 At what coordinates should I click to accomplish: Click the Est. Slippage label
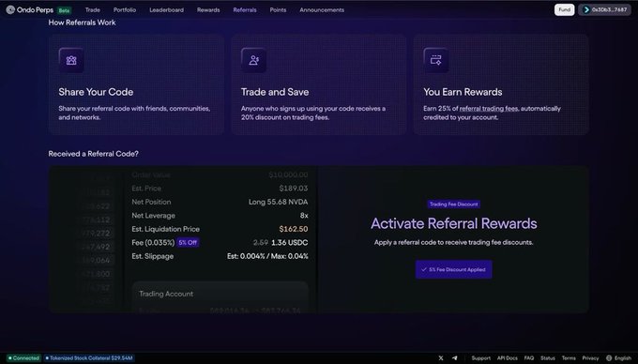click(x=153, y=256)
